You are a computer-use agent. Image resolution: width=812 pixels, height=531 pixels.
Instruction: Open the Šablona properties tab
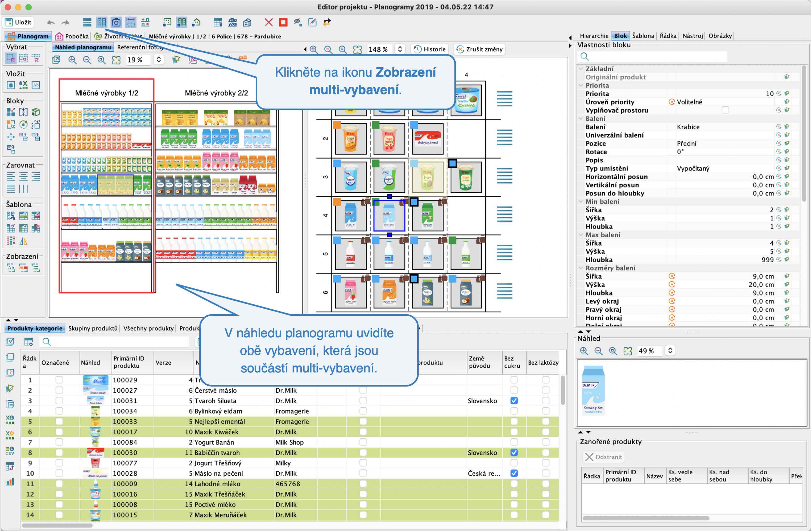(643, 36)
